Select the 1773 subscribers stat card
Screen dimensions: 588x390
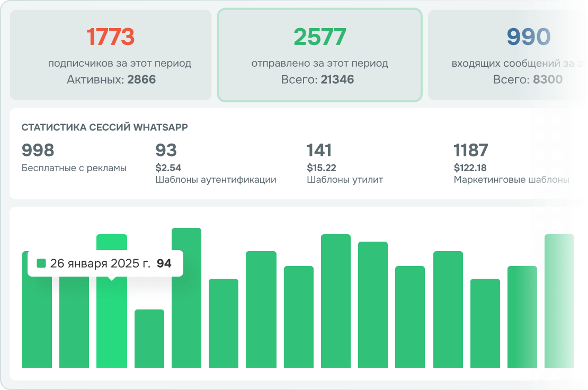tap(111, 55)
